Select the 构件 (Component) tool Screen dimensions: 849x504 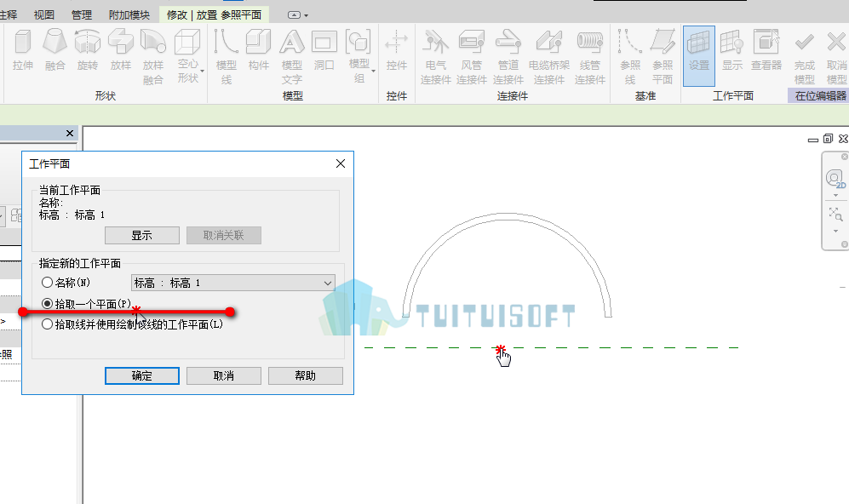[x=259, y=50]
